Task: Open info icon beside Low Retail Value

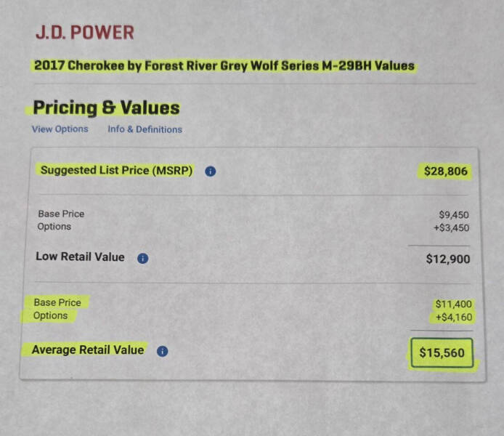Action: (142, 258)
